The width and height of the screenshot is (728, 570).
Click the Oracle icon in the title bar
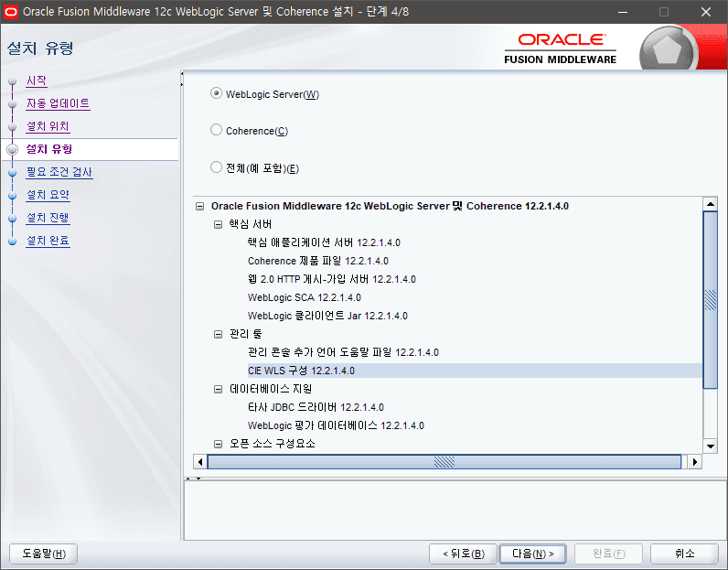click(x=10, y=12)
